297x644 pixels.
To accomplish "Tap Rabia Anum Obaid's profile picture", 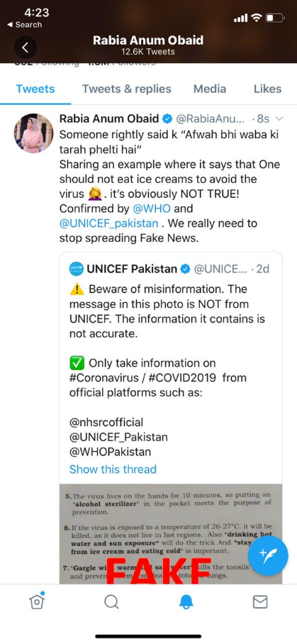I will point(33,133).
